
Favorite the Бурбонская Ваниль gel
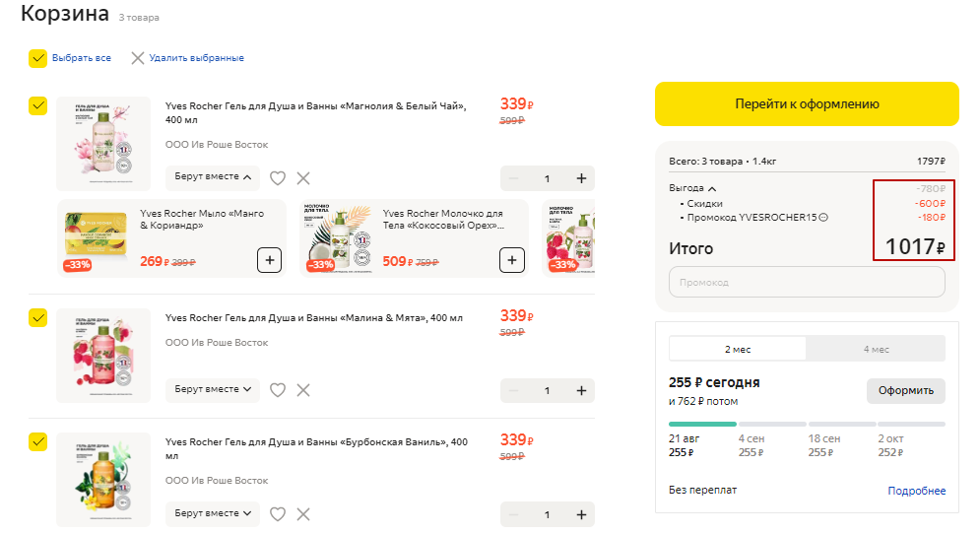point(278,514)
